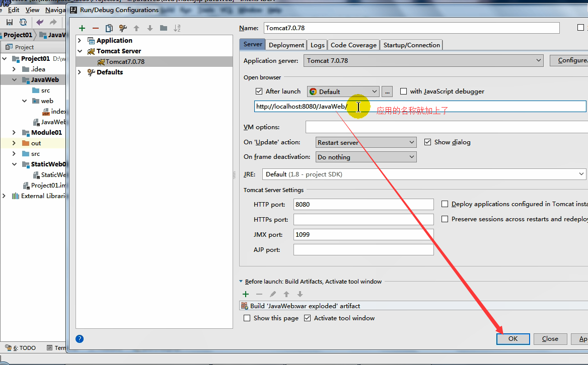This screenshot has height=365, width=588.
Task: Remove selected configuration with minus icon
Action: (x=96, y=28)
